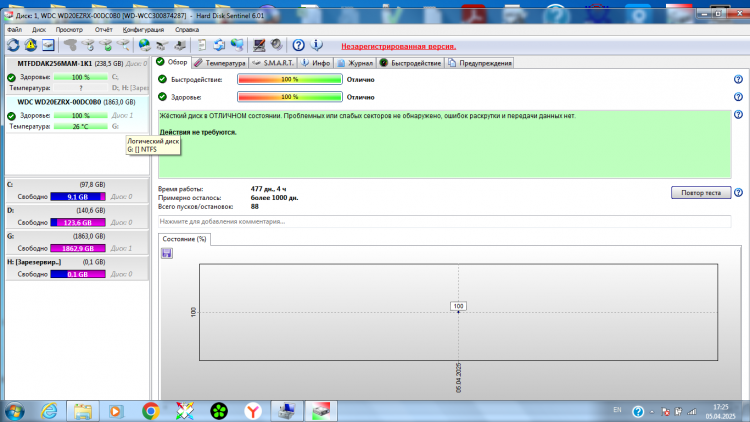Image resolution: width=750 pixels, height=422 pixels.
Task: Switch to the Быстродействие tab
Action: pyautogui.click(x=410, y=63)
